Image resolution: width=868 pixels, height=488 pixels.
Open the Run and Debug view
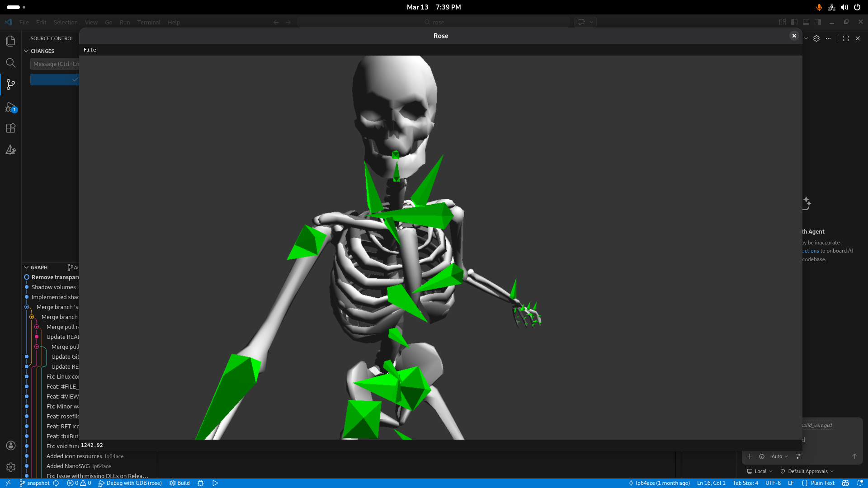(x=10, y=108)
